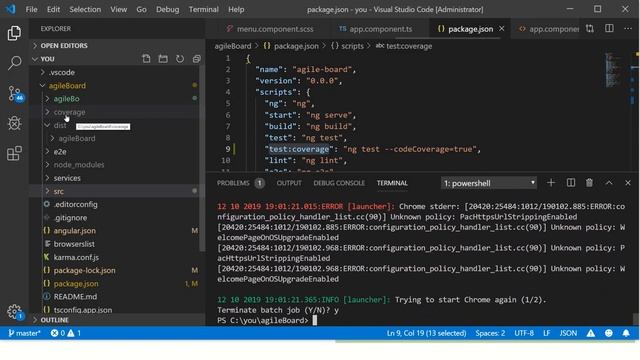Open the feedback smiley in status bar
The width and height of the screenshot is (640, 360).
tap(609, 333)
